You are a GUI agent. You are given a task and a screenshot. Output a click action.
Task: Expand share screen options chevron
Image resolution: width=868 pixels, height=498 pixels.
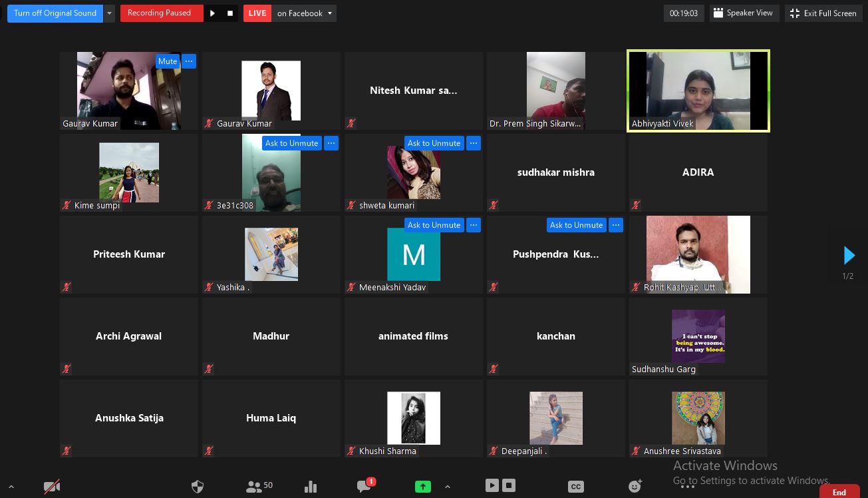448,487
